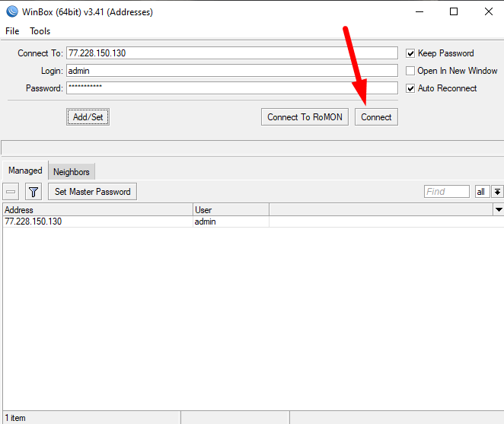Open the 'all' filter dropdown

point(482,192)
